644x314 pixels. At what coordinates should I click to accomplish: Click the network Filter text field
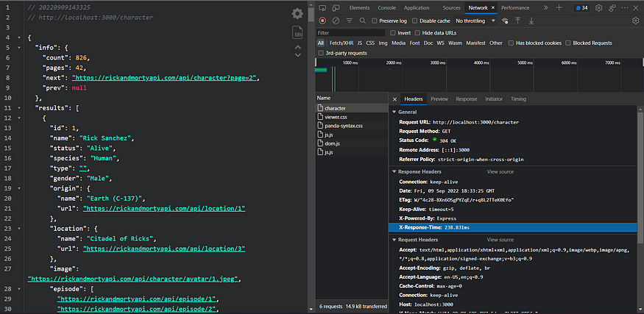350,33
